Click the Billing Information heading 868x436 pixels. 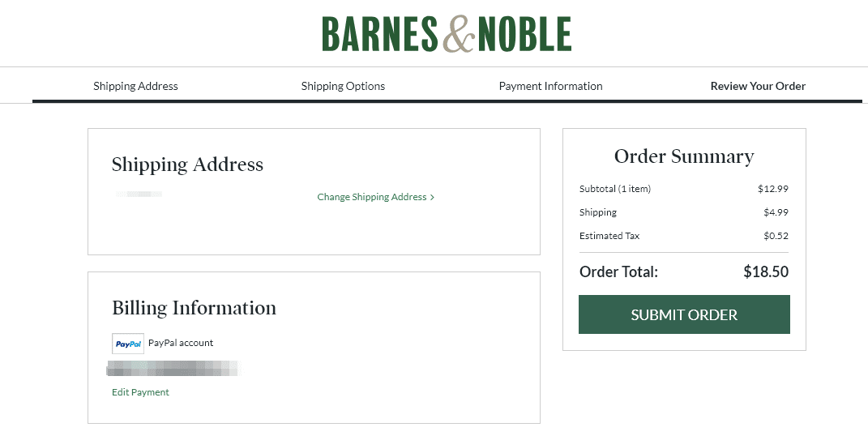[x=194, y=308]
